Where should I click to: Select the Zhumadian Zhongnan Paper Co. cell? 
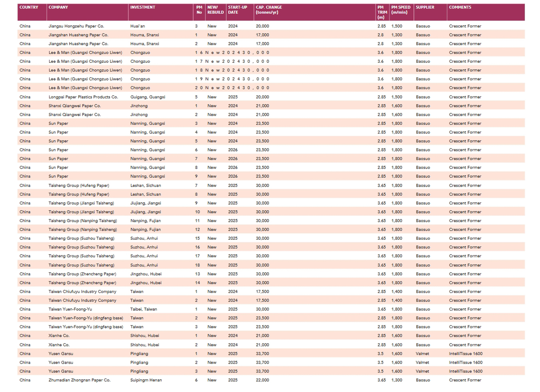tap(79, 380)
